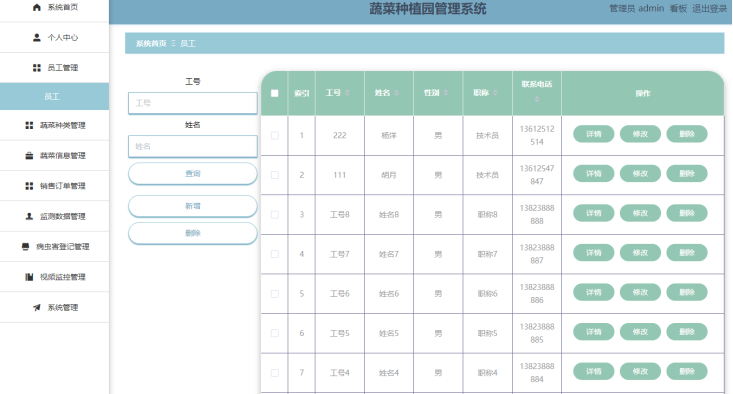Click 删除 in the 工号8 row

tap(687, 213)
